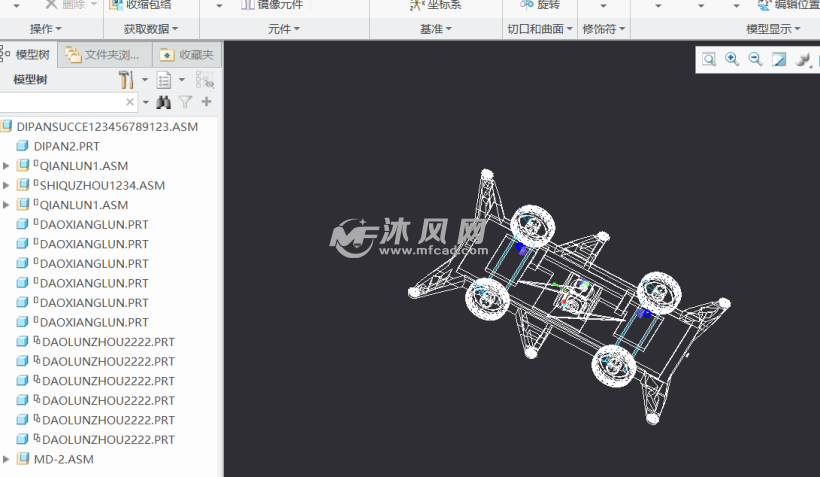Click the Repaint screen icon
Screen dimensions: 820x477
point(779,59)
